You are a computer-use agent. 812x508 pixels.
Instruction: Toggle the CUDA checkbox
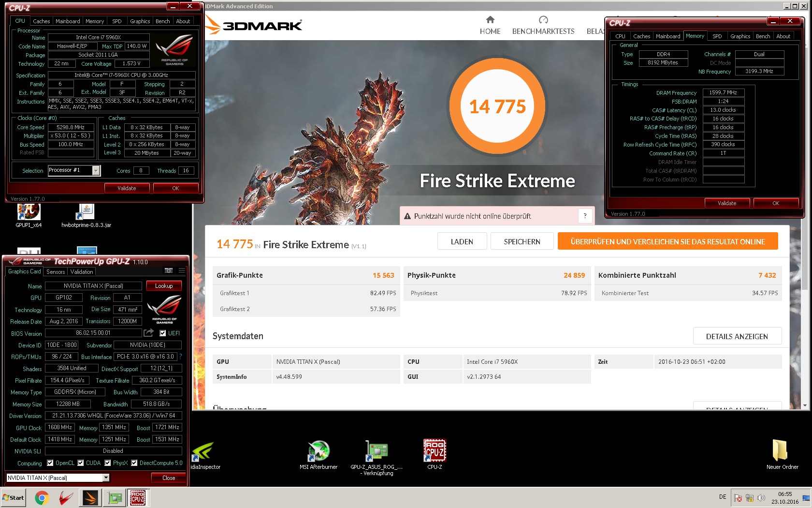coord(81,463)
